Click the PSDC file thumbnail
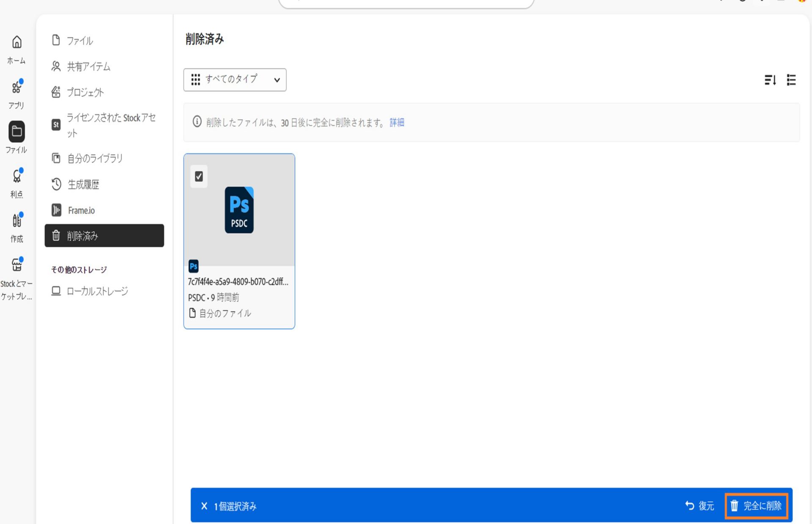The width and height of the screenshot is (812, 524). point(239,210)
